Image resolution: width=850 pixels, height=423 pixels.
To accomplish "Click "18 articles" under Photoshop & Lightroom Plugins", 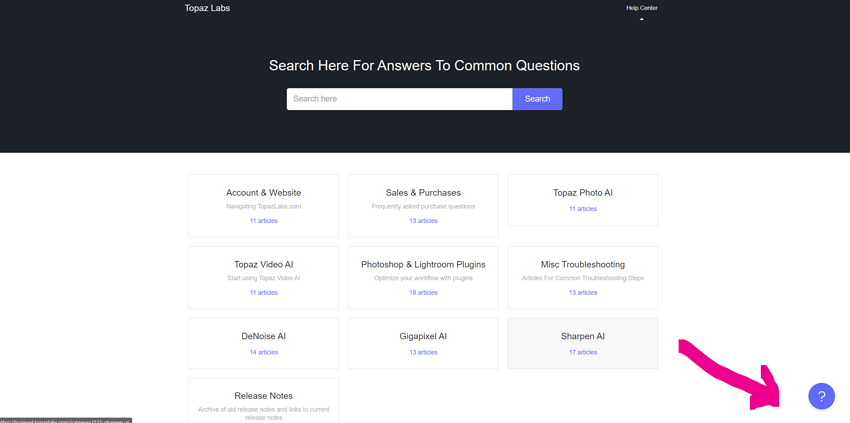I will pyautogui.click(x=423, y=293).
